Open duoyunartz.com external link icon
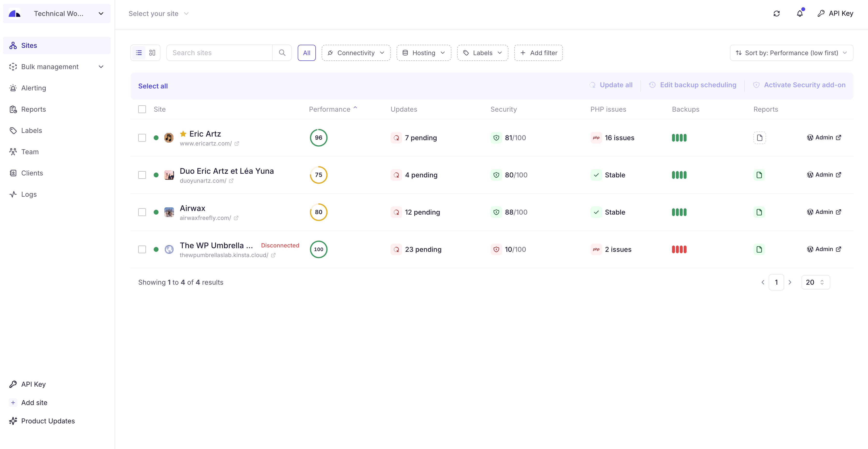This screenshot has height=449, width=868. click(231, 181)
